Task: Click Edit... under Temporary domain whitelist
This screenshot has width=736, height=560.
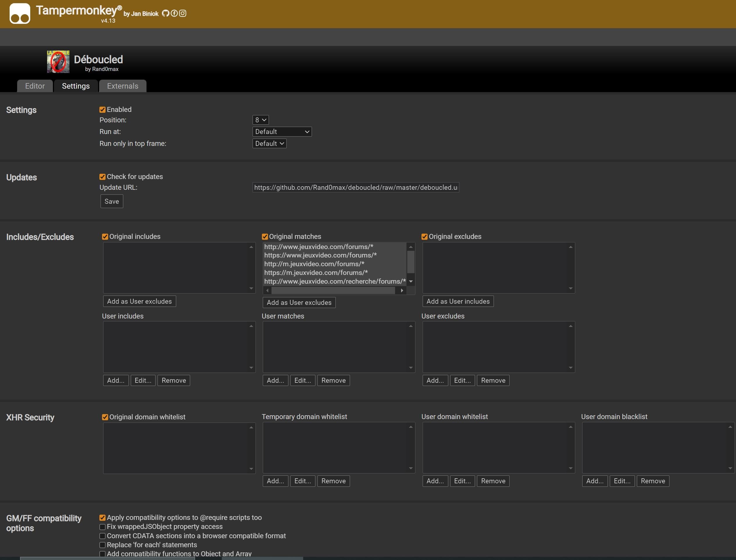Action: pyautogui.click(x=303, y=481)
